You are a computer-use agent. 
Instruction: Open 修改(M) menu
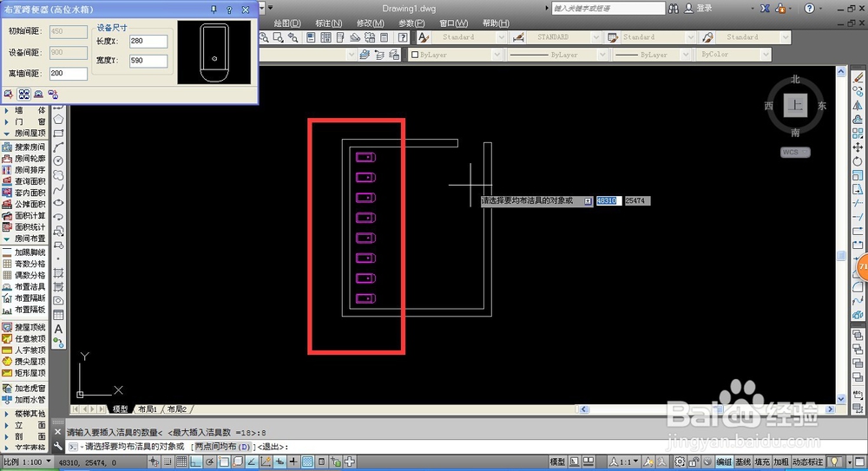[x=371, y=23]
